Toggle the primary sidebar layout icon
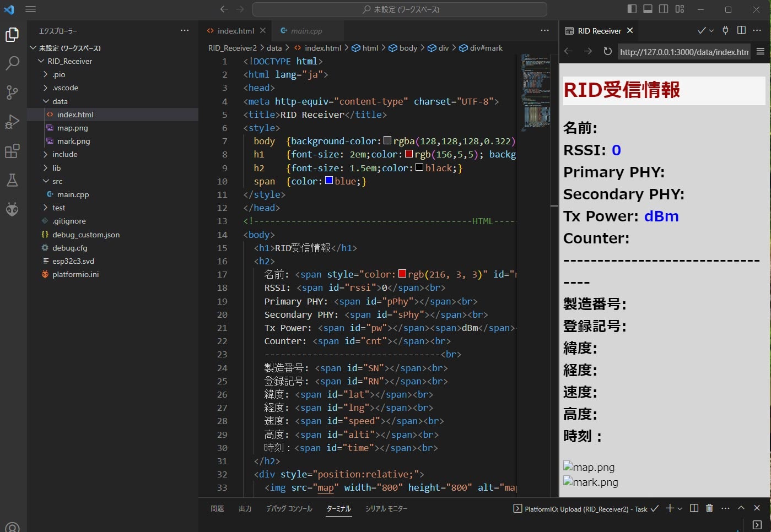This screenshot has height=532, width=771. click(x=632, y=9)
